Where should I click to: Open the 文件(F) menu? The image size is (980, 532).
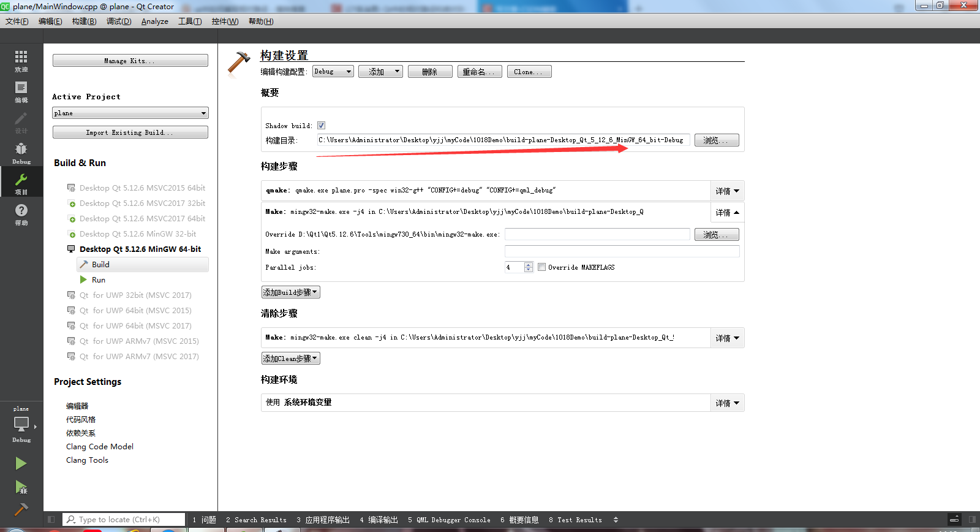[17, 21]
